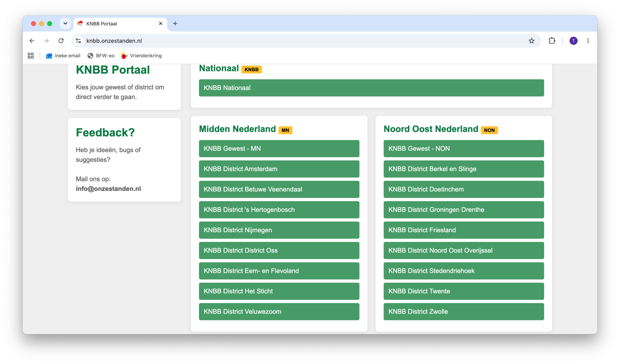The image size is (620, 364).
Task: Click the Nationaal heading
Action: pyautogui.click(x=219, y=68)
